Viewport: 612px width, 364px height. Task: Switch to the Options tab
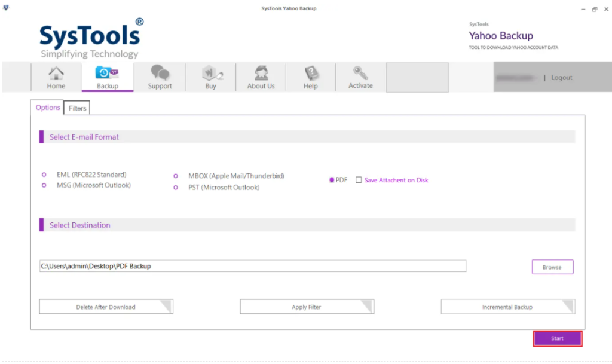coord(48,108)
